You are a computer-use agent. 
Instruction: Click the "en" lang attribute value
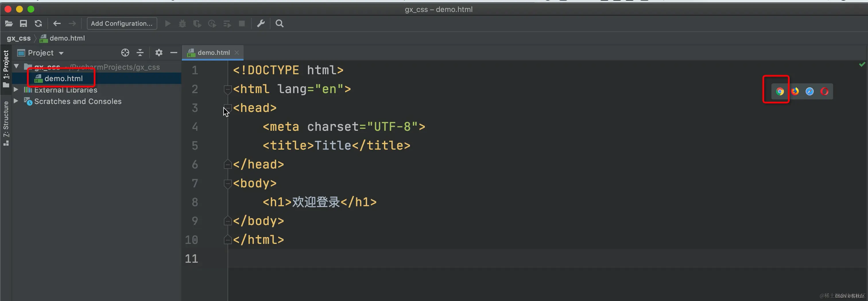click(329, 89)
